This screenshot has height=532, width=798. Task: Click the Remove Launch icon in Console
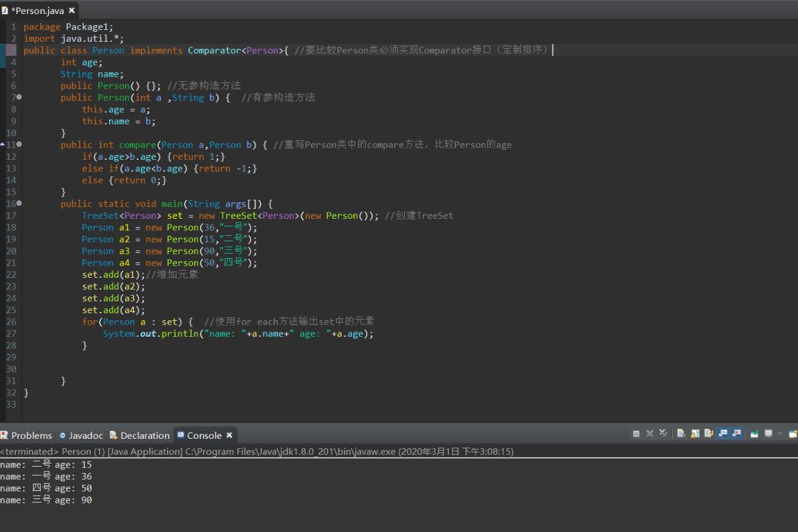click(650, 434)
